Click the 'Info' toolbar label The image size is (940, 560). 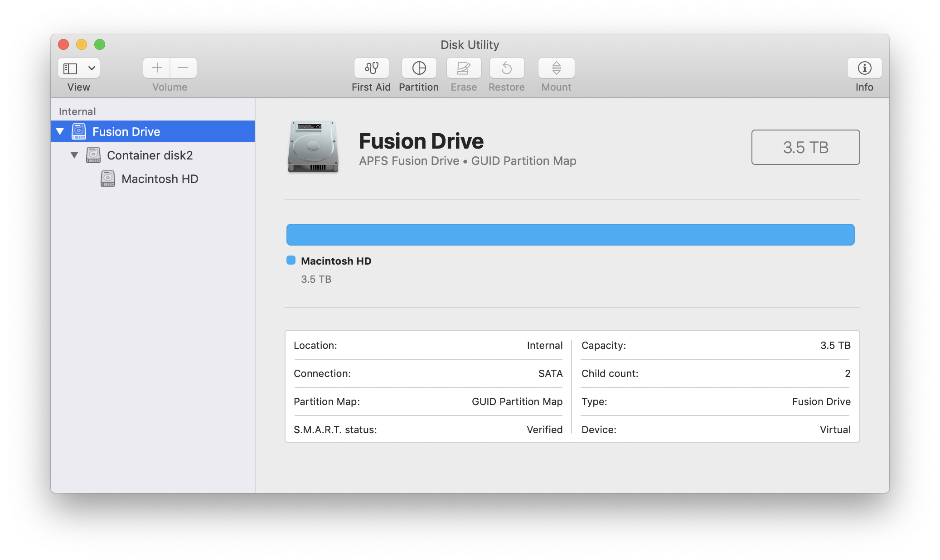[x=864, y=87]
